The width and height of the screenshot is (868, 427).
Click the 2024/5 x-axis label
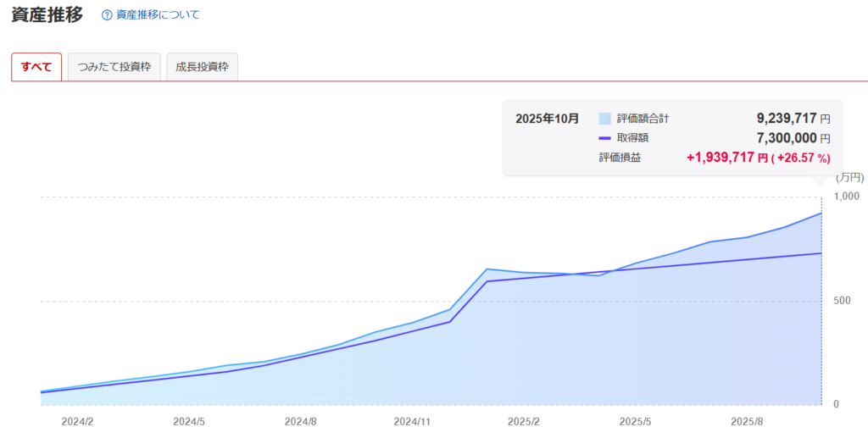tap(189, 420)
